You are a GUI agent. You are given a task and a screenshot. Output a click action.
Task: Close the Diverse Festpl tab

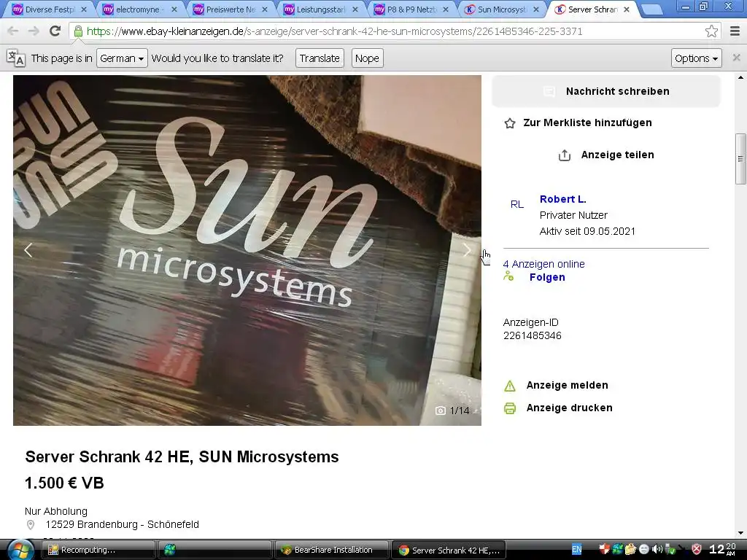pyautogui.click(x=84, y=9)
